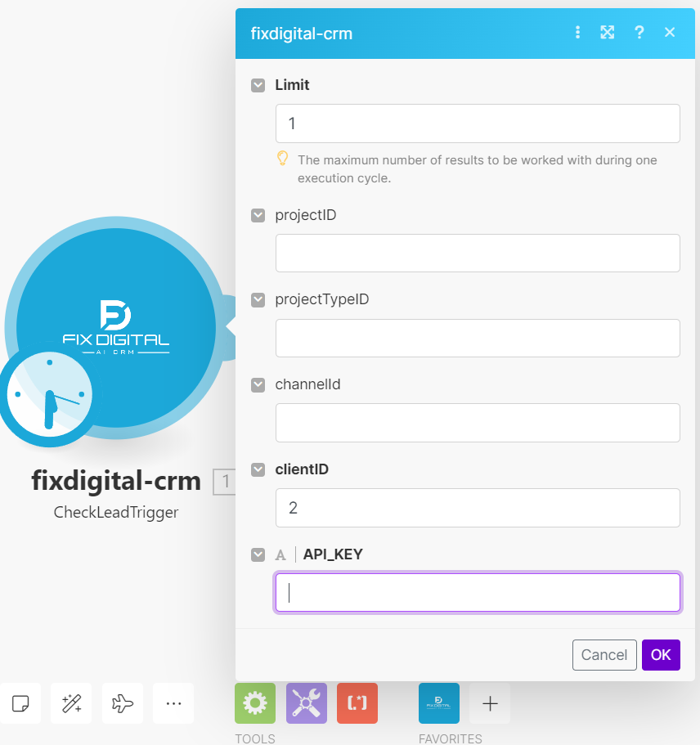Click the Cancel button
700x745 pixels.
[x=604, y=655]
